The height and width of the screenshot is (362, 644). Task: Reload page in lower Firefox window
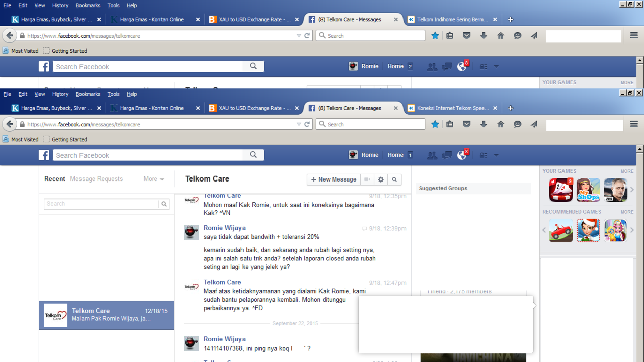point(307,124)
